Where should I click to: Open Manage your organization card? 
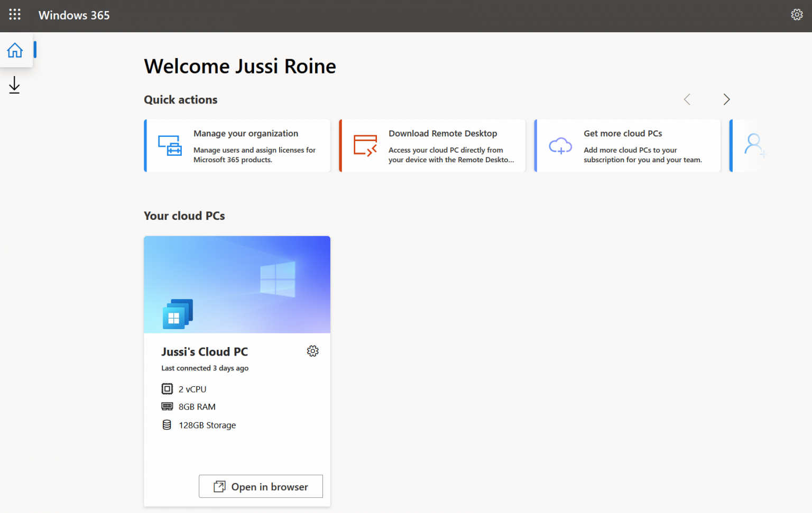(237, 146)
